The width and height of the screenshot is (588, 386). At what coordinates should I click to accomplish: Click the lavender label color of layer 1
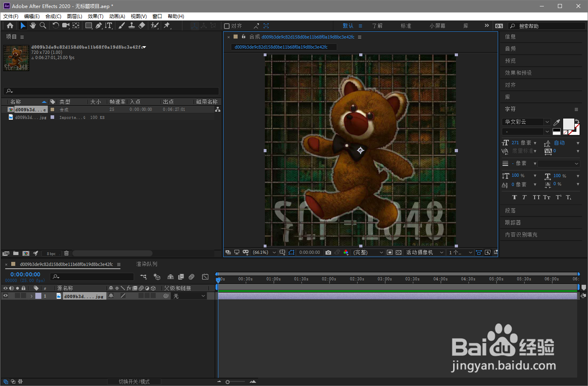coord(38,296)
